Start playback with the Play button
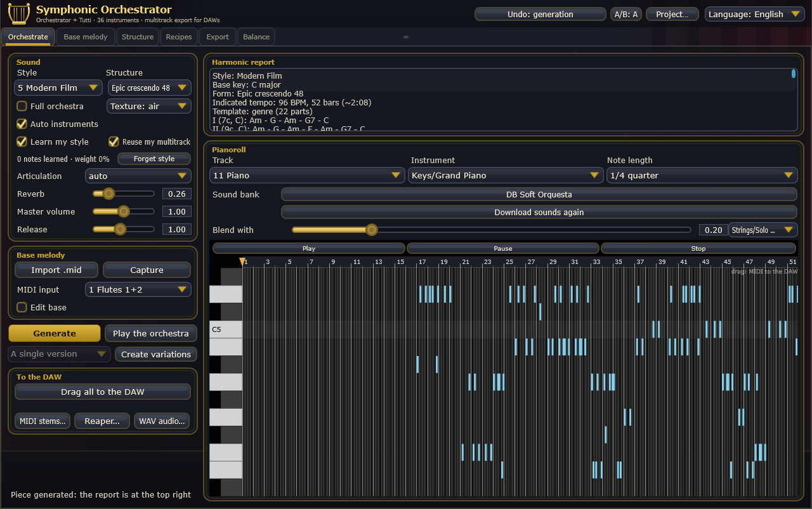Viewport: 812px width, 509px height. [309, 248]
